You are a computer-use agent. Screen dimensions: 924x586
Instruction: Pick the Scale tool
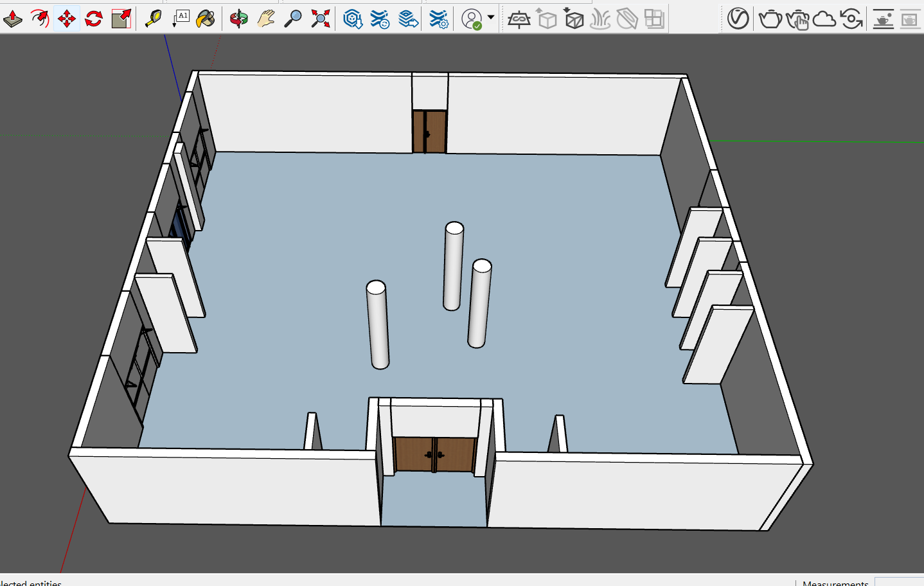121,19
